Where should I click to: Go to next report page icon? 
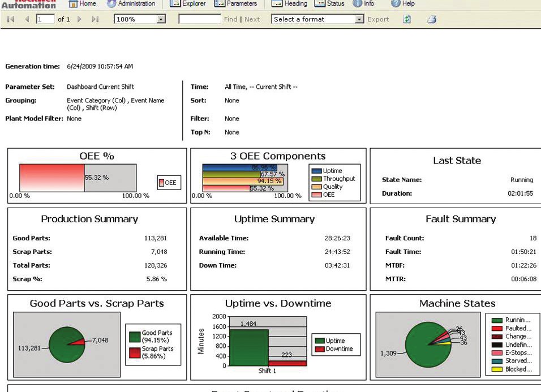coord(79,19)
